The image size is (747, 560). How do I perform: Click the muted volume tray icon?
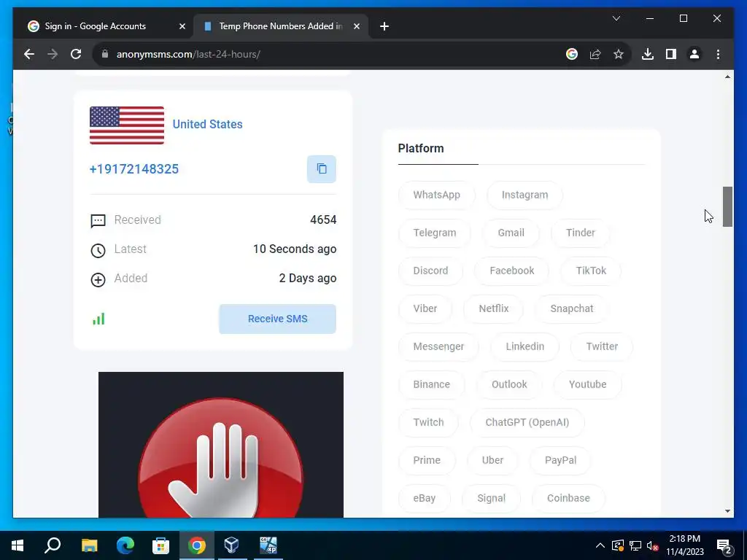[653, 545]
